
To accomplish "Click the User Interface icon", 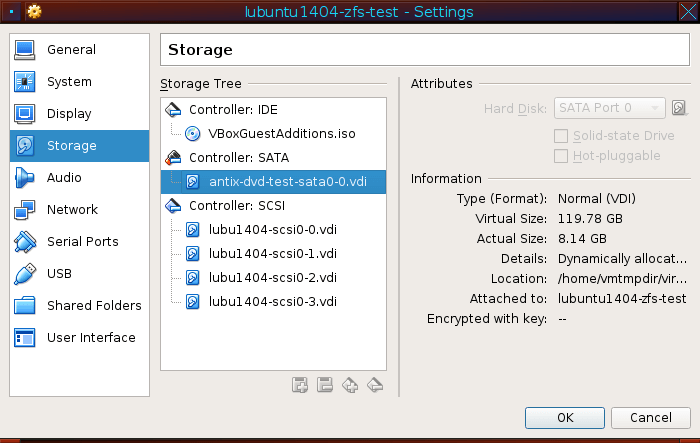I will (x=25, y=338).
